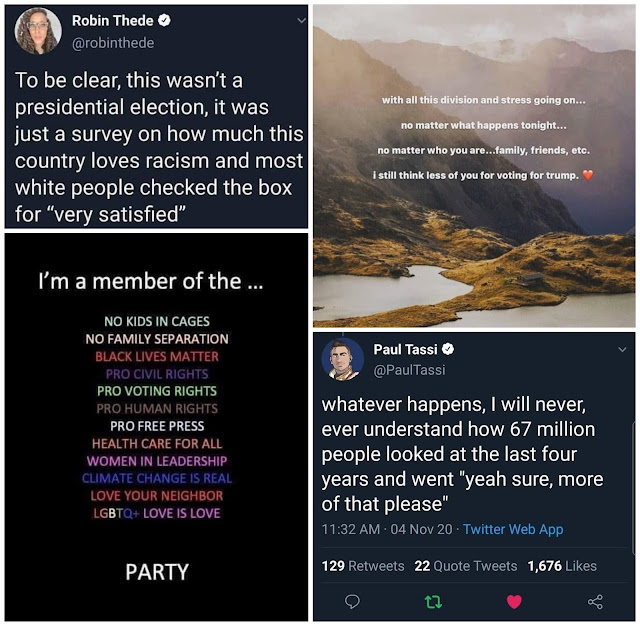
Task: Expand the chevron menu on Robin Thede's tweet
Action: (301, 20)
